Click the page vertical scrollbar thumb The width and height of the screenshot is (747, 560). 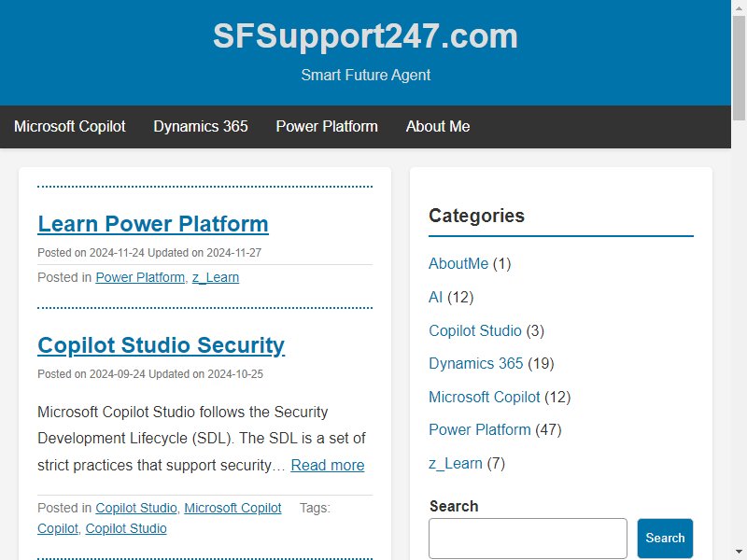coord(739,68)
